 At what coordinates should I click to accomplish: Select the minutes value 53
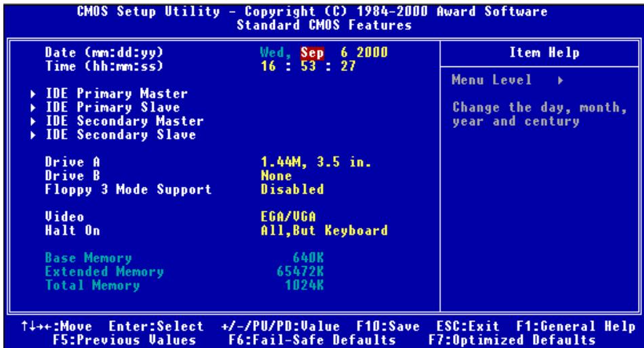(308, 66)
